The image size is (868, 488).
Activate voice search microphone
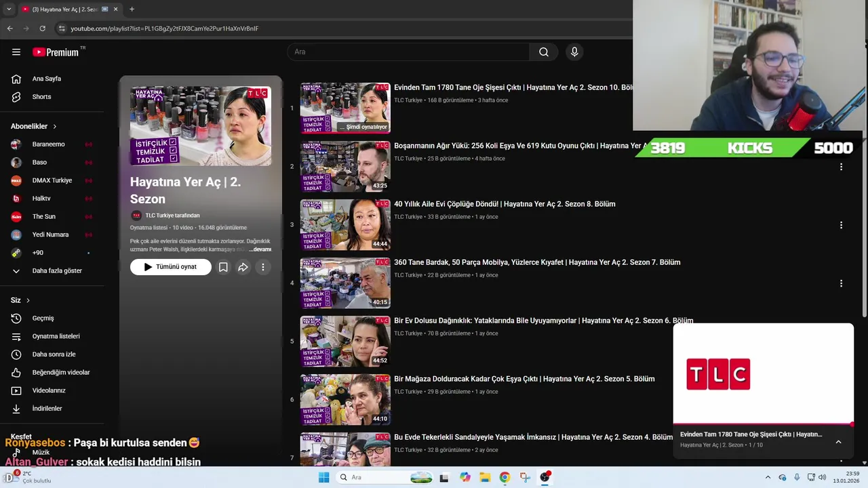pos(574,52)
